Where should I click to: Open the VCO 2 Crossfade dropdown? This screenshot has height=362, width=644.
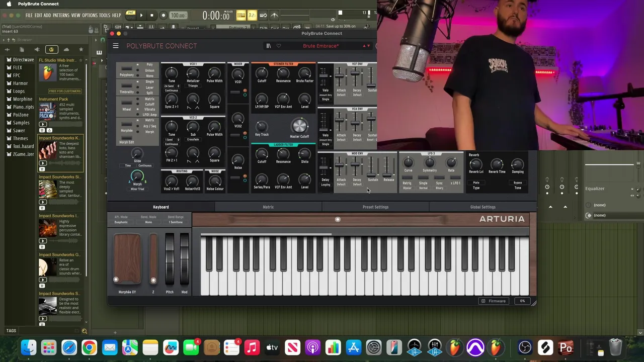193,140
